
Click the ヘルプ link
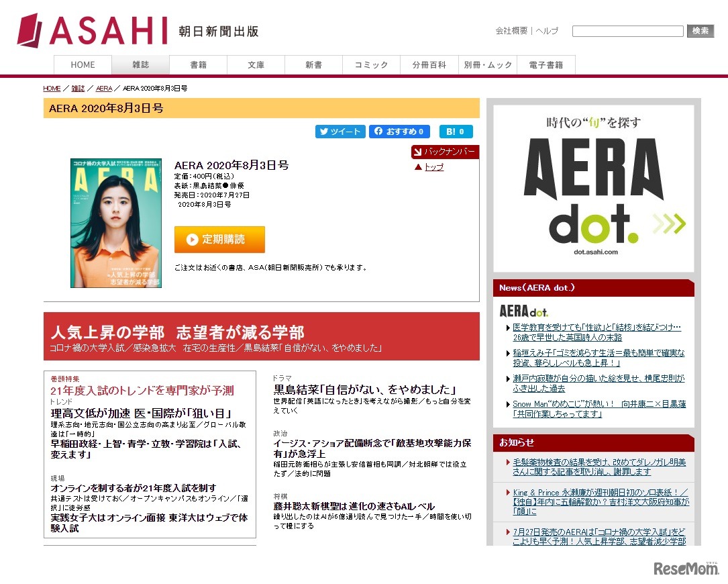(545, 31)
